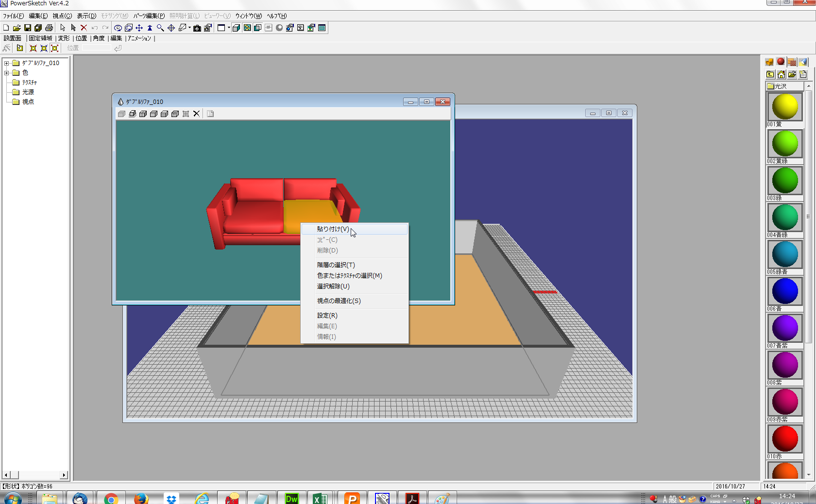Open the window layout dropdown arrow
The image size is (816, 504).
[x=229, y=28]
